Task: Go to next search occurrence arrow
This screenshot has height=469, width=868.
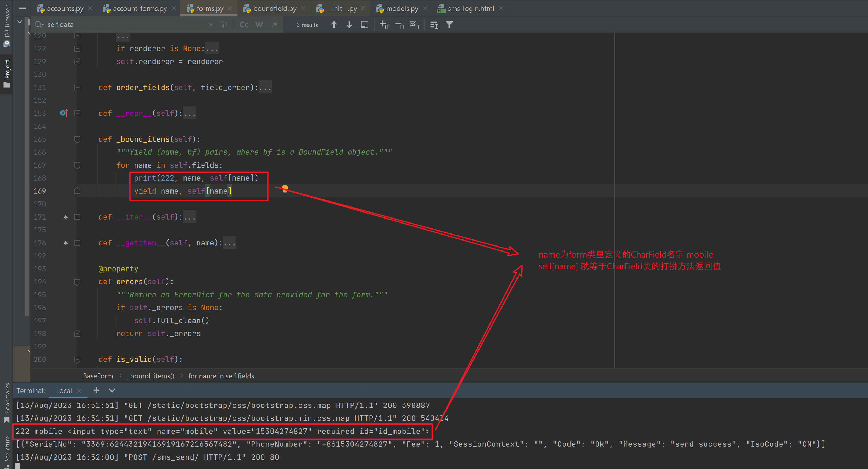Action: pos(349,25)
